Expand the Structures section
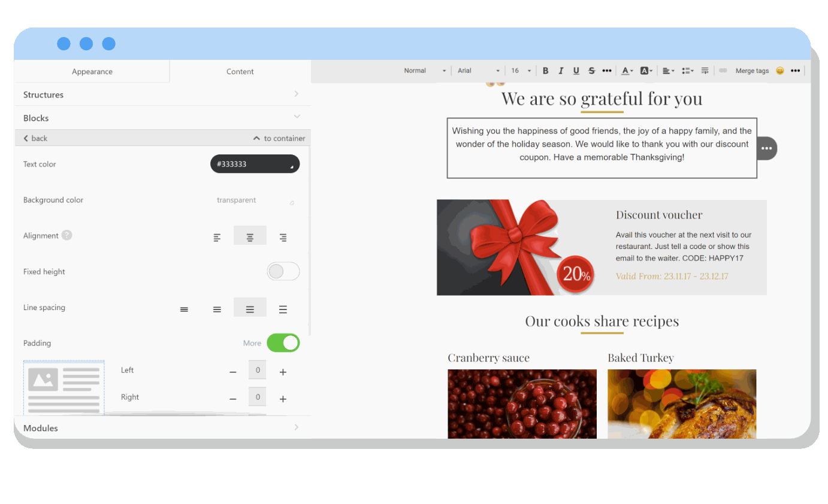The image size is (828, 504). (162, 95)
